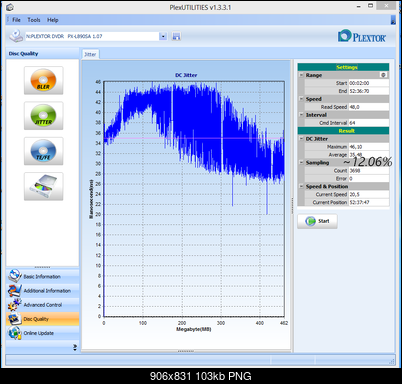This screenshot has height=384, width=402.
Task: Open Online Update section
Action: (43, 333)
